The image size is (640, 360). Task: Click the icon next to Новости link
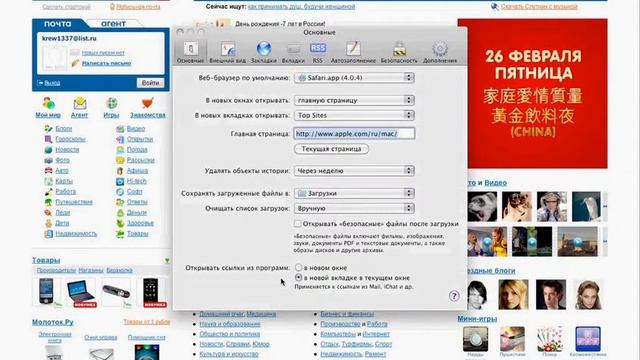(49, 150)
